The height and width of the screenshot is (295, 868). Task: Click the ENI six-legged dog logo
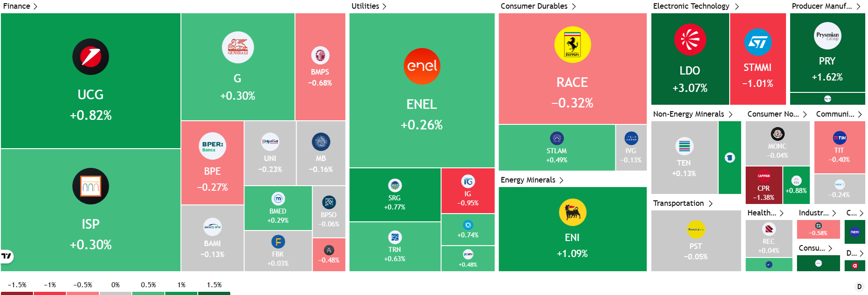[x=572, y=212]
